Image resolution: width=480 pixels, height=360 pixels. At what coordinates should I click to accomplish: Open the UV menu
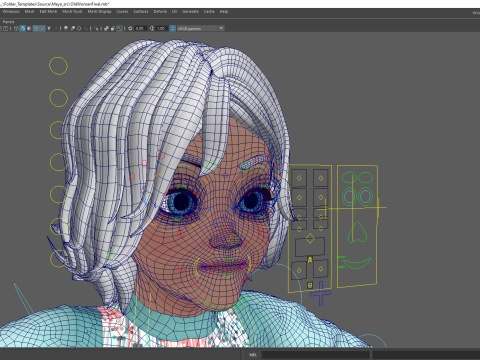pos(174,11)
